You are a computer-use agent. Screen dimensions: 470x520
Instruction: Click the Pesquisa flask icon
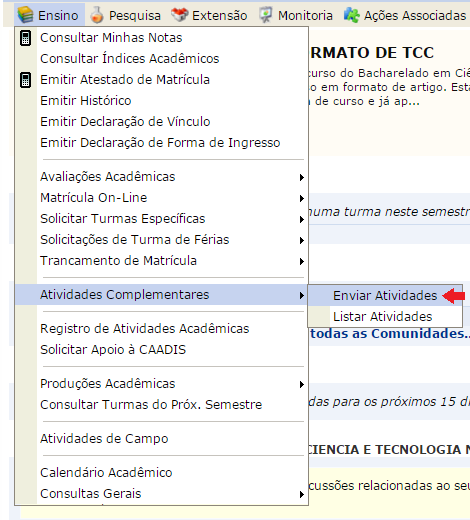pos(97,15)
